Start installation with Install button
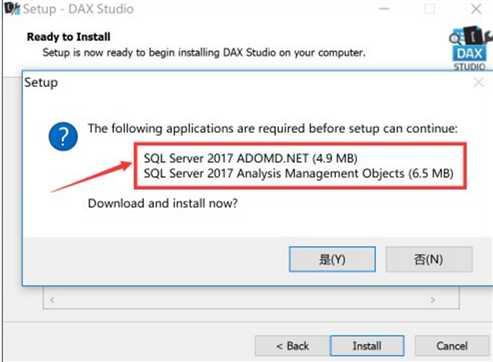493x362 pixels. coord(367,346)
